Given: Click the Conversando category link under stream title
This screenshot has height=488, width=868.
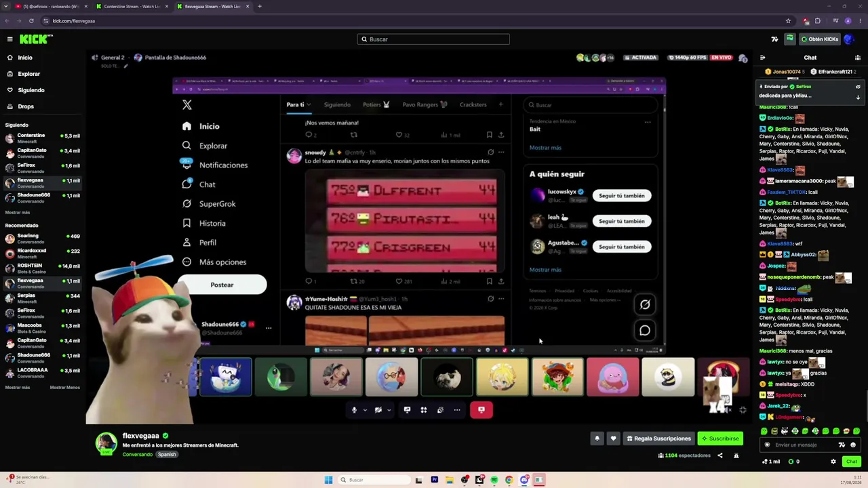Looking at the screenshot, I should [x=138, y=455].
